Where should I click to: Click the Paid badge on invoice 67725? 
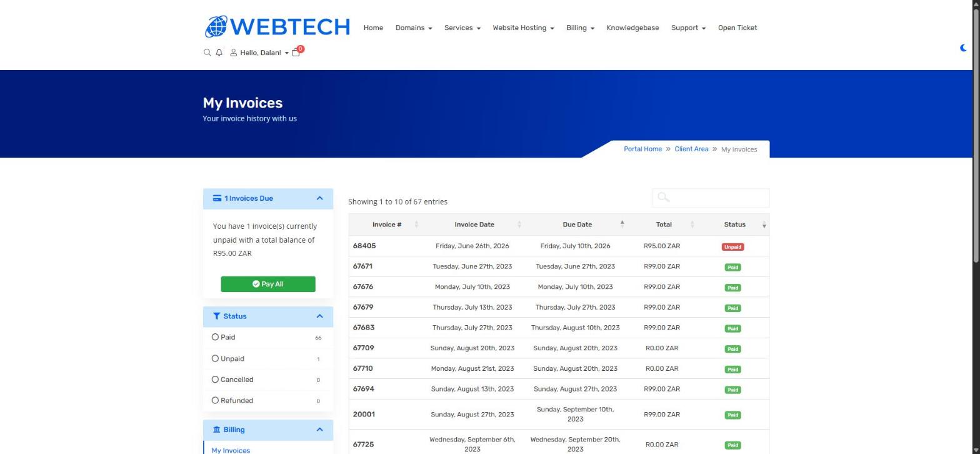point(732,445)
